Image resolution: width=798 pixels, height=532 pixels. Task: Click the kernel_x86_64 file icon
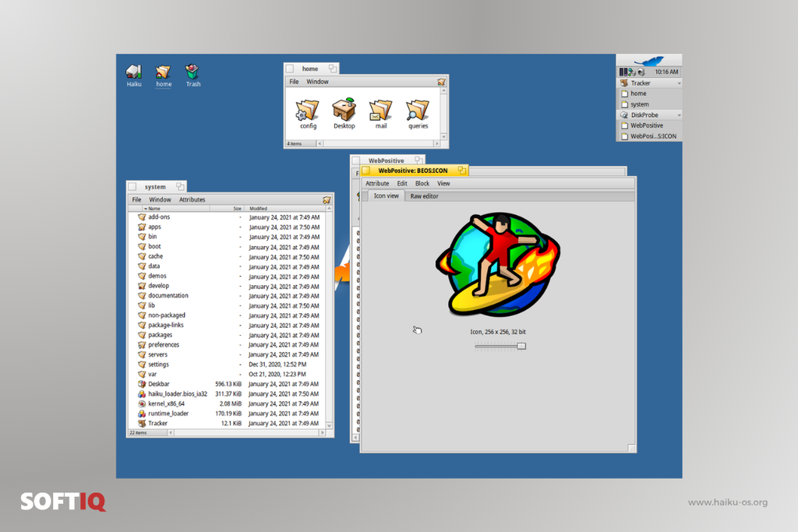coord(142,403)
